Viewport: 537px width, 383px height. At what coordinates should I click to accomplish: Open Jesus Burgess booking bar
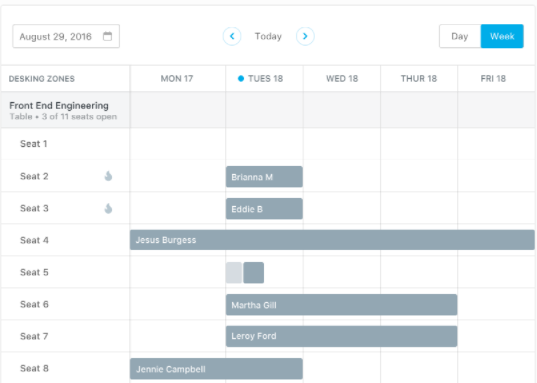(332, 240)
